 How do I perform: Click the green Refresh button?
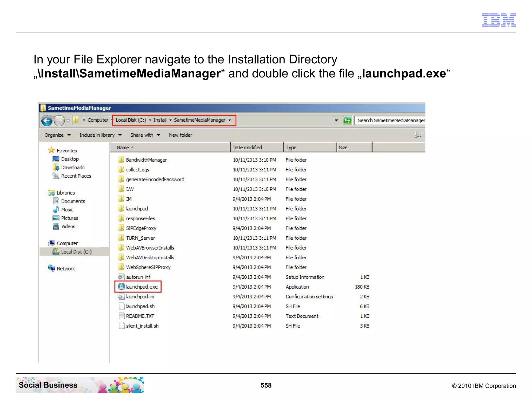pos(347,120)
